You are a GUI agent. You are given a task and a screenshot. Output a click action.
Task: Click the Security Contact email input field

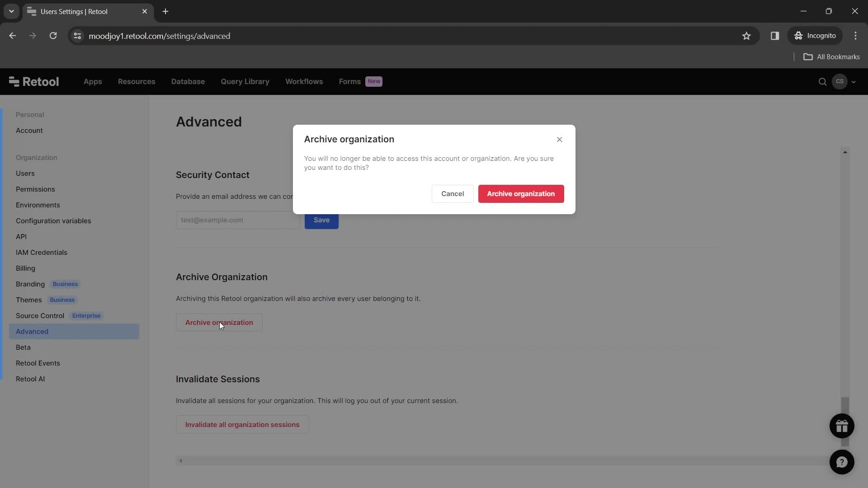point(237,221)
